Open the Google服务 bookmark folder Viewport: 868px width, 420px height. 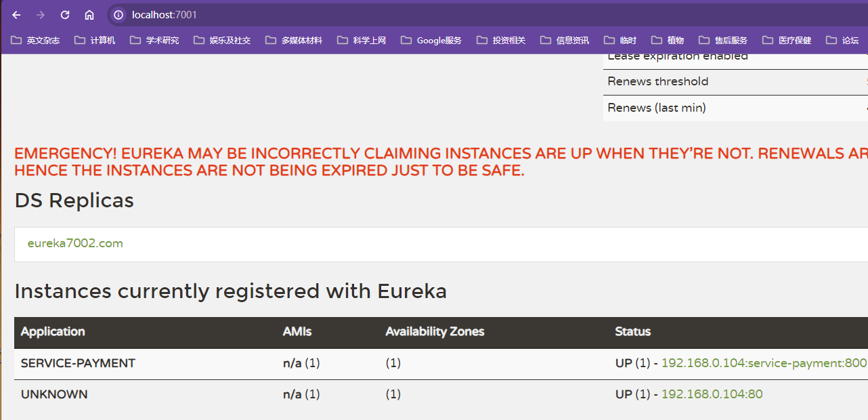[x=431, y=41]
